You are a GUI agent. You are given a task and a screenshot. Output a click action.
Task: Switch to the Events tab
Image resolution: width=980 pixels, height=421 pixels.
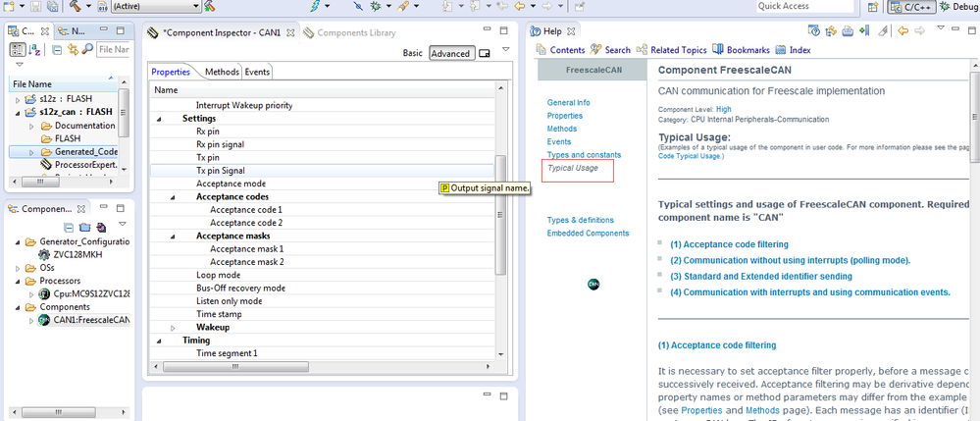coord(257,72)
